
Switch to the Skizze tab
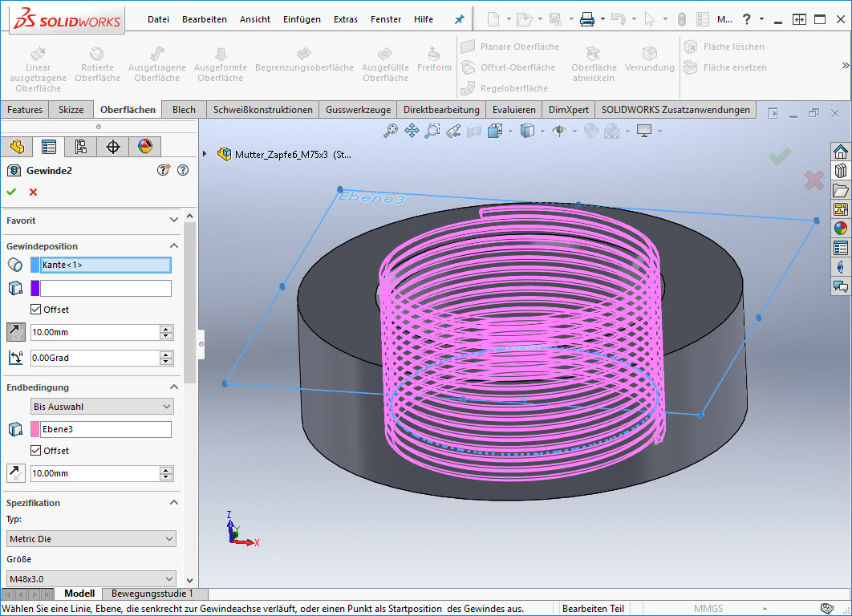71,110
